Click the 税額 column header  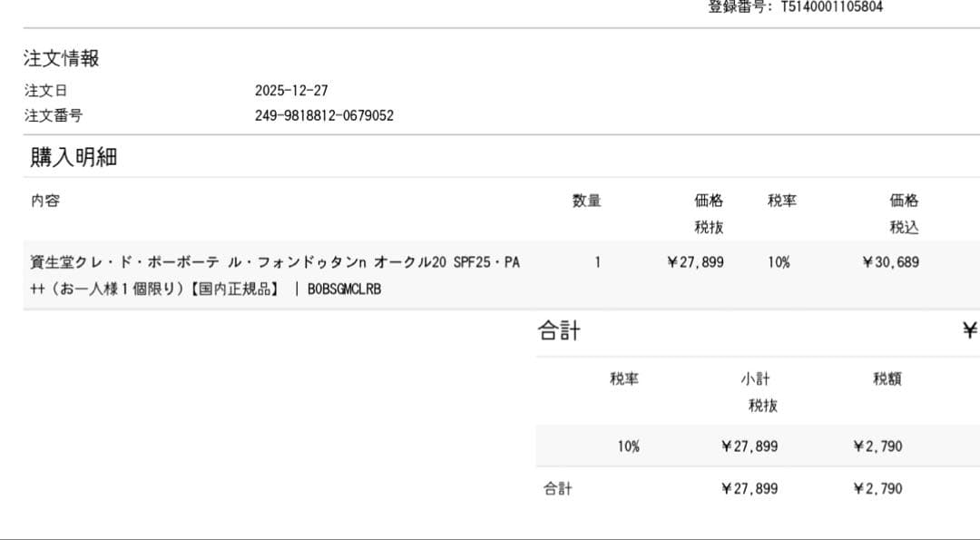(887, 379)
